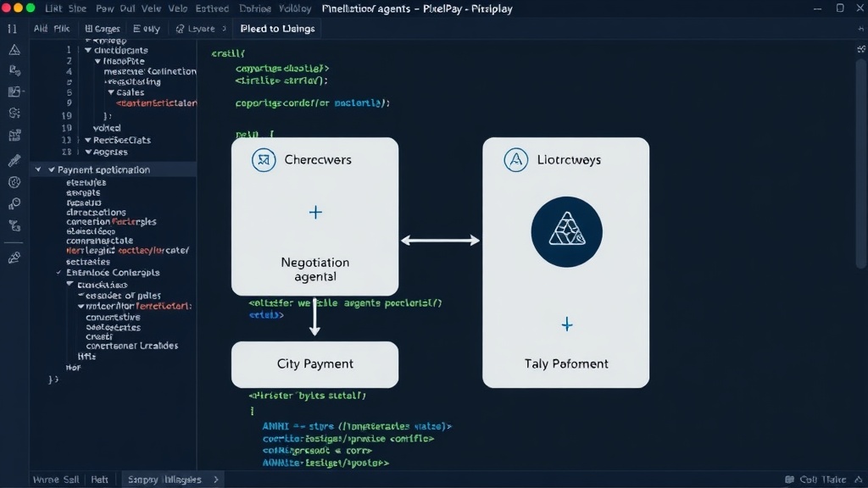Screen dimensions: 868x488
Task: Collapse the Cailes tree node
Action: (111, 92)
